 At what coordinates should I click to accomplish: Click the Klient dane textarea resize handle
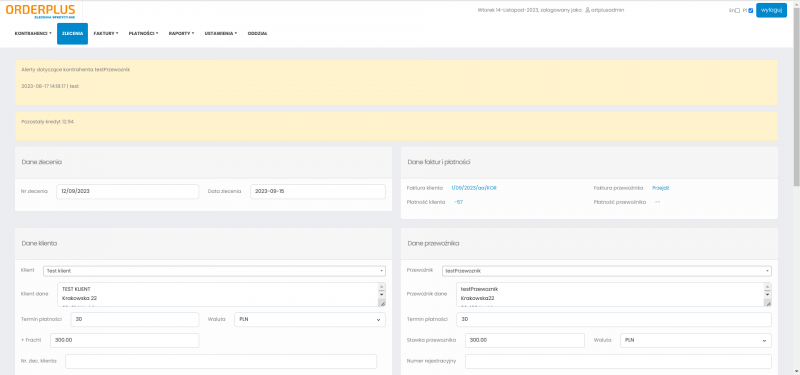(382, 303)
